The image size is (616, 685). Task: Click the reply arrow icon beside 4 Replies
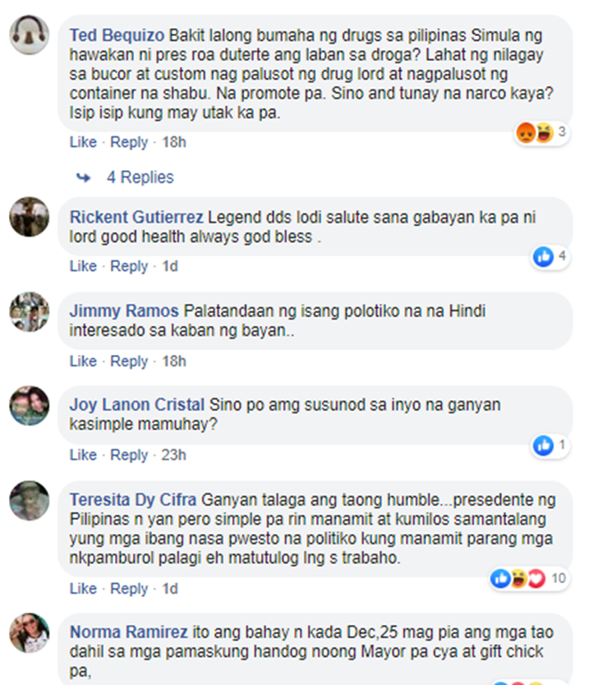tap(84, 177)
